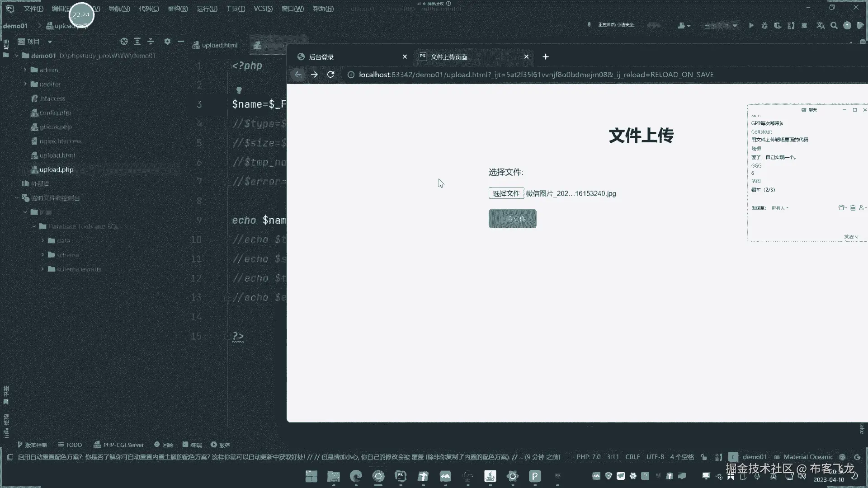868x488 pixels.
Task: Open the 项目 view dropdown
Action: (50, 42)
